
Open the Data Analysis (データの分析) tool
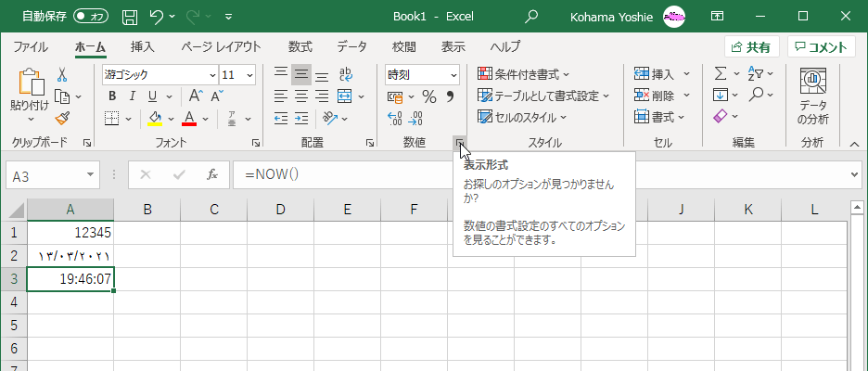pos(812,100)
